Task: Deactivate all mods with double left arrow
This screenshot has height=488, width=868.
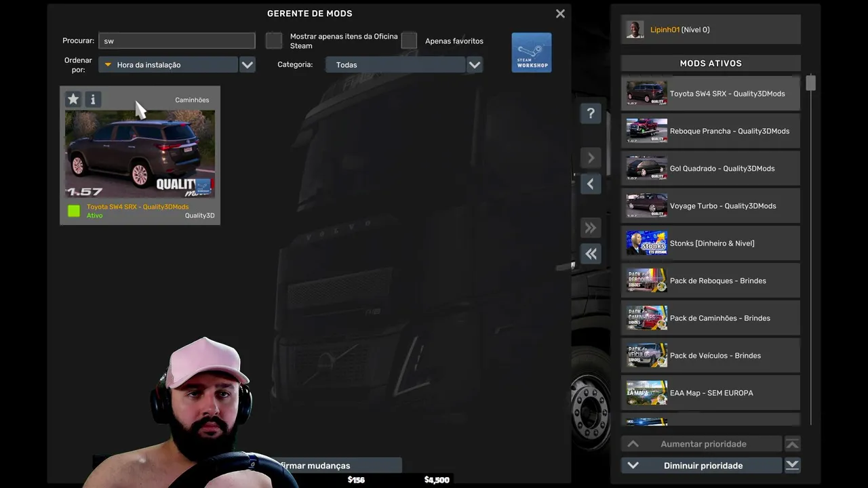Action: 591,253
